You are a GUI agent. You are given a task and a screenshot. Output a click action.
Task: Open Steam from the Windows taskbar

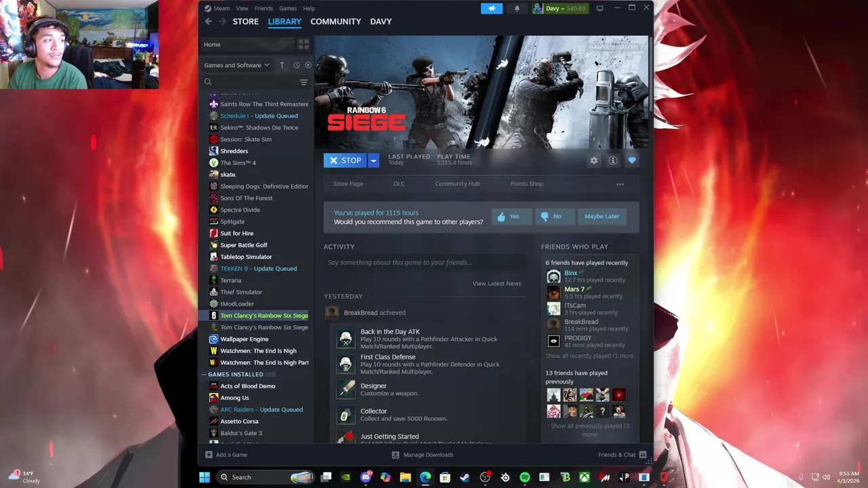(x=465, y=477)
